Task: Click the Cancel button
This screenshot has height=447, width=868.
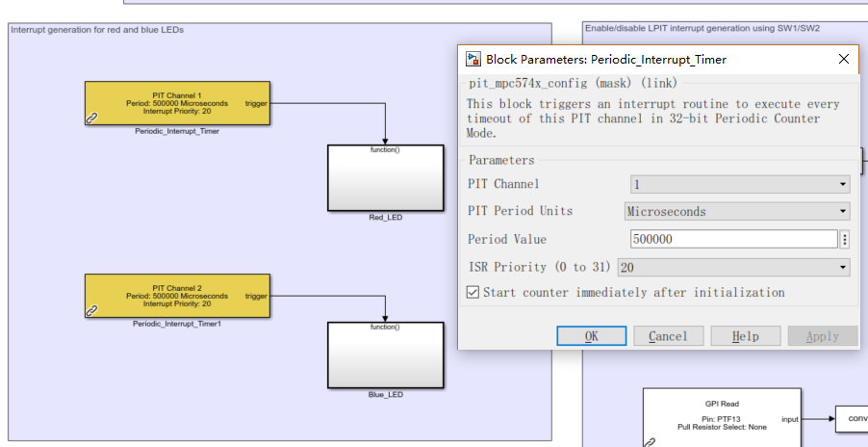Action: 668,336
